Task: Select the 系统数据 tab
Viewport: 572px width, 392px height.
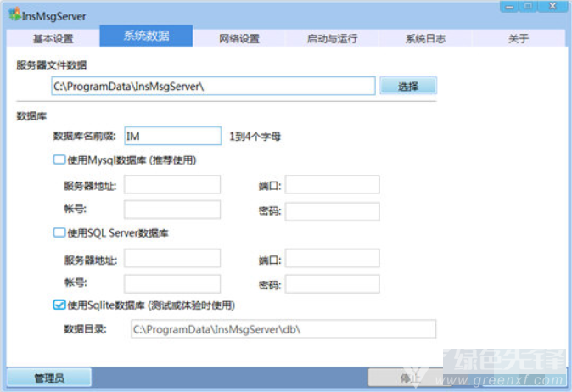Action: [x=146, y=36]
